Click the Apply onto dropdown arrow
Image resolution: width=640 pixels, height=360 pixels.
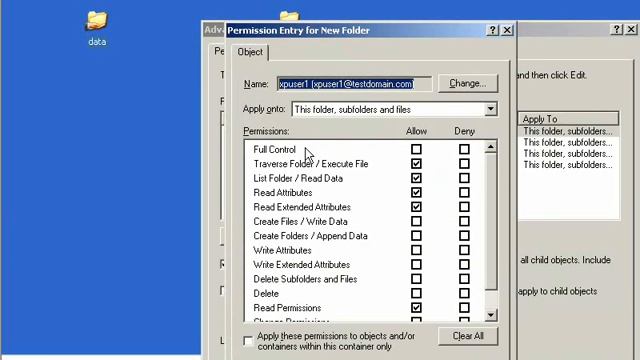click(x=491, y=109)
